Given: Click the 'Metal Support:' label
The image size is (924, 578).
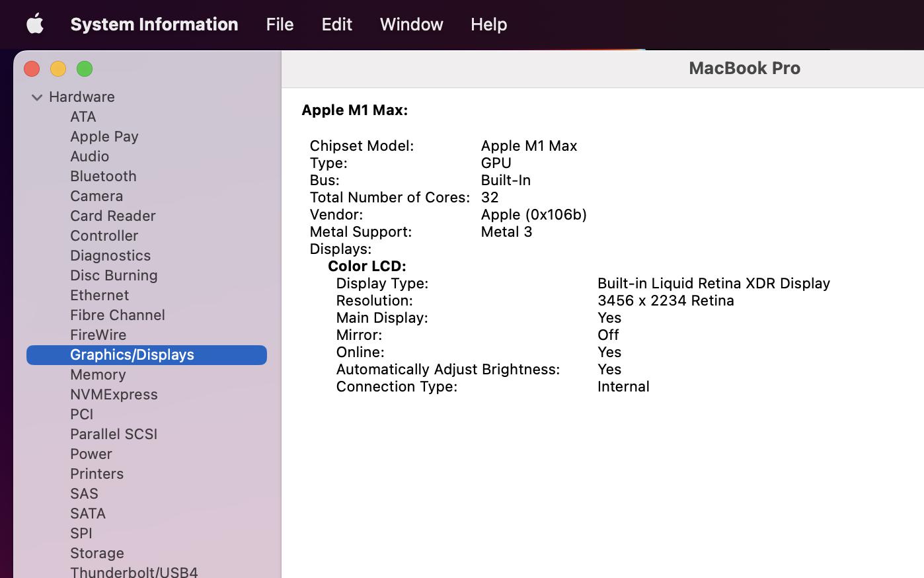Looking at the screenshot, I should pos(360,231).
